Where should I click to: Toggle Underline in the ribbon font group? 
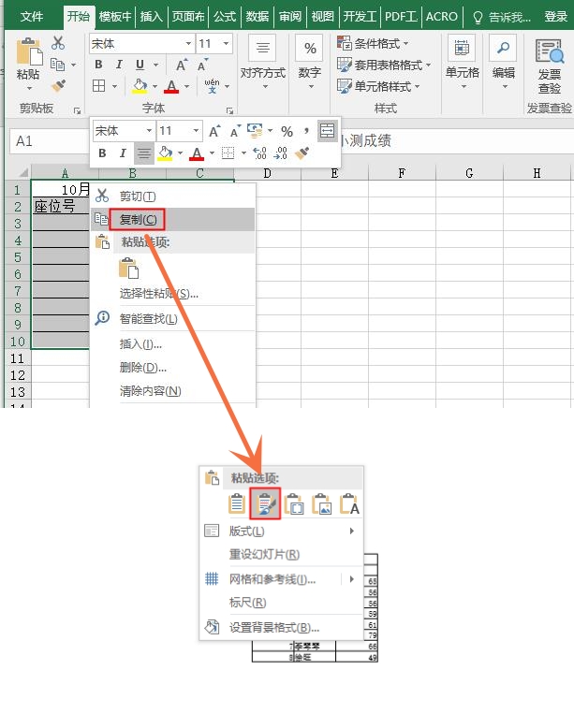[x=140, y=65]
